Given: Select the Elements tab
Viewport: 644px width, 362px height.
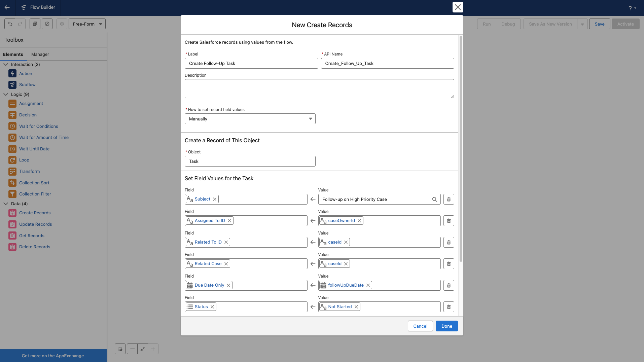Looking at the screenshot, I should (x=13, y=55).
